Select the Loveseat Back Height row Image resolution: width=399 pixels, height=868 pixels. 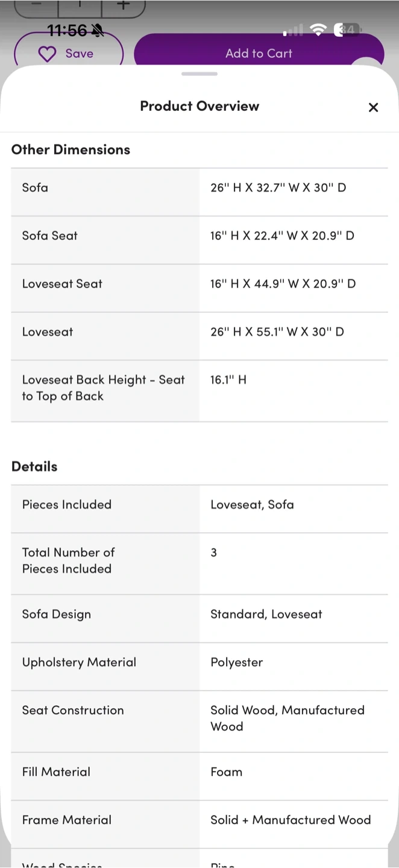coord(199,388)
